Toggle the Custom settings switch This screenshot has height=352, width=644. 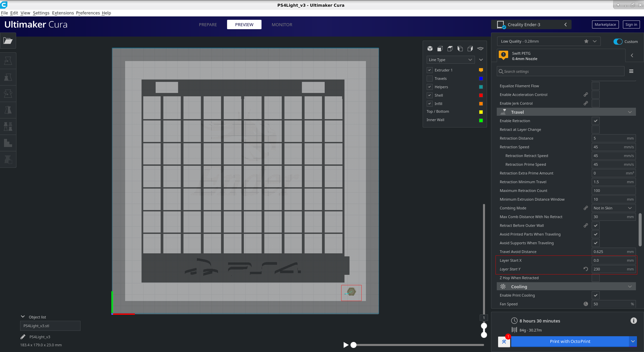pos(618,42)
